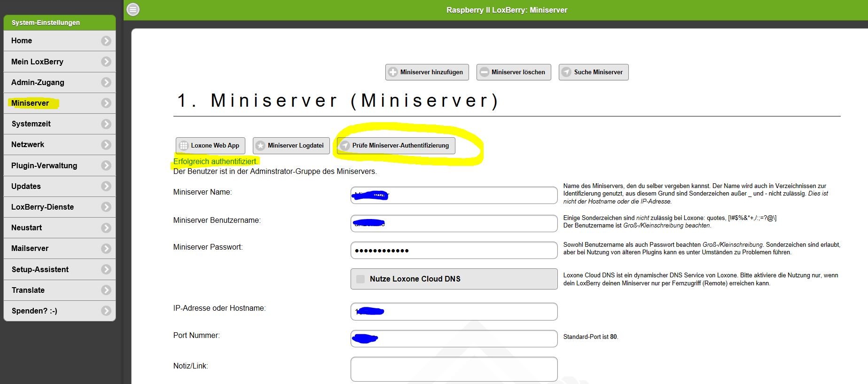The height and width of the screenshot is (384, 868).
Task: Click the arrow icon beside LoxBerry-Dienste
Action: pyautogui.click(x=106, y=207)
